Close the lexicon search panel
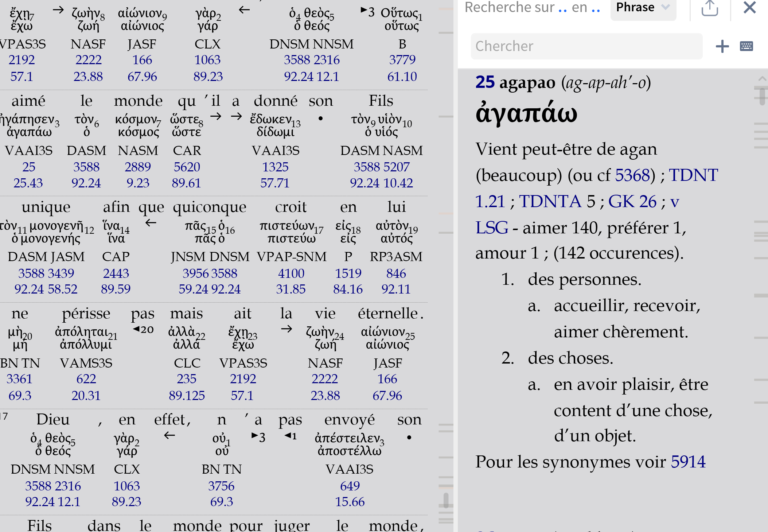 click(x=749, y=9)
